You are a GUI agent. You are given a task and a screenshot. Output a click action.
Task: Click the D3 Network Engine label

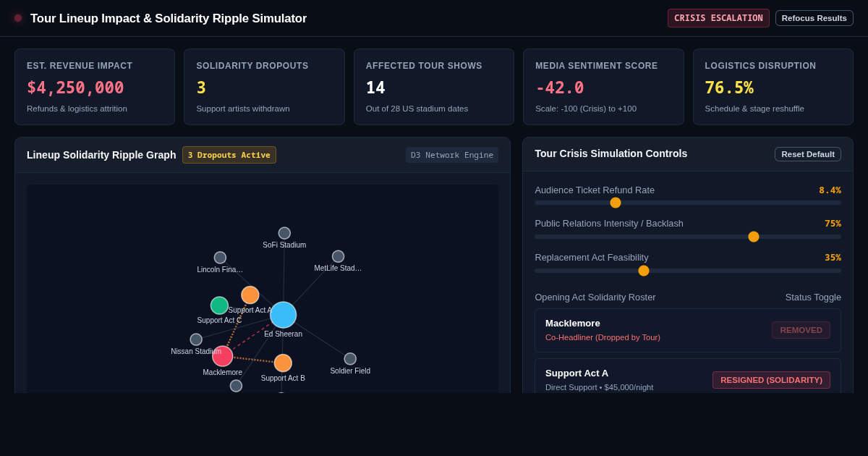pyautogui.click(x=452, y=155)
